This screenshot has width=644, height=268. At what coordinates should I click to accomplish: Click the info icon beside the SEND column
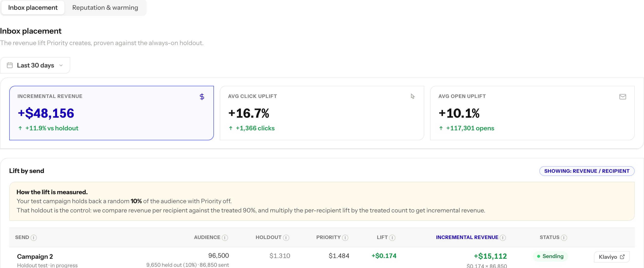(33, 238)
